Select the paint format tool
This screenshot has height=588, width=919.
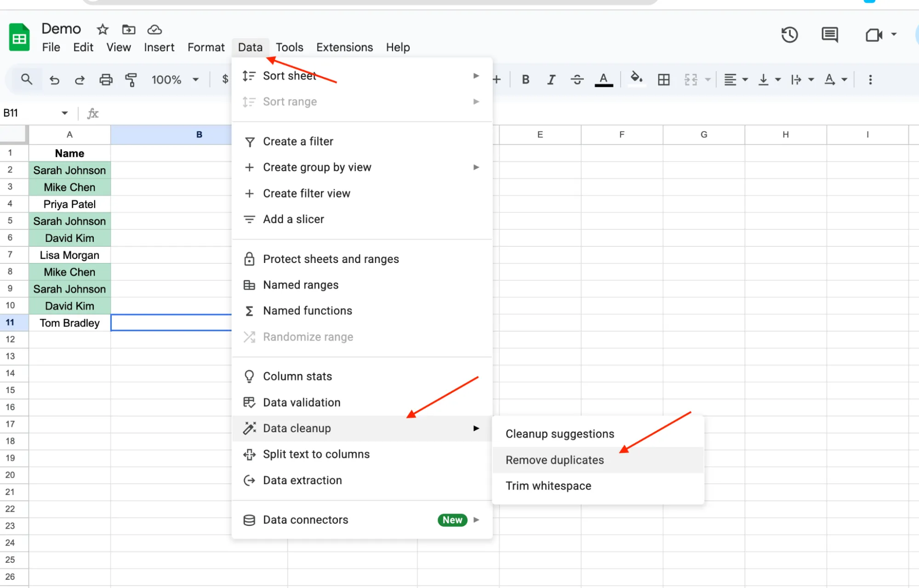point(131,79)
